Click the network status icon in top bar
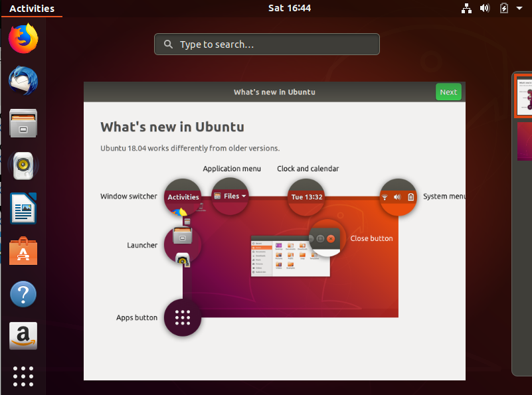The width and height of the screenshot is (532, 395). click(x=466, y=8)
